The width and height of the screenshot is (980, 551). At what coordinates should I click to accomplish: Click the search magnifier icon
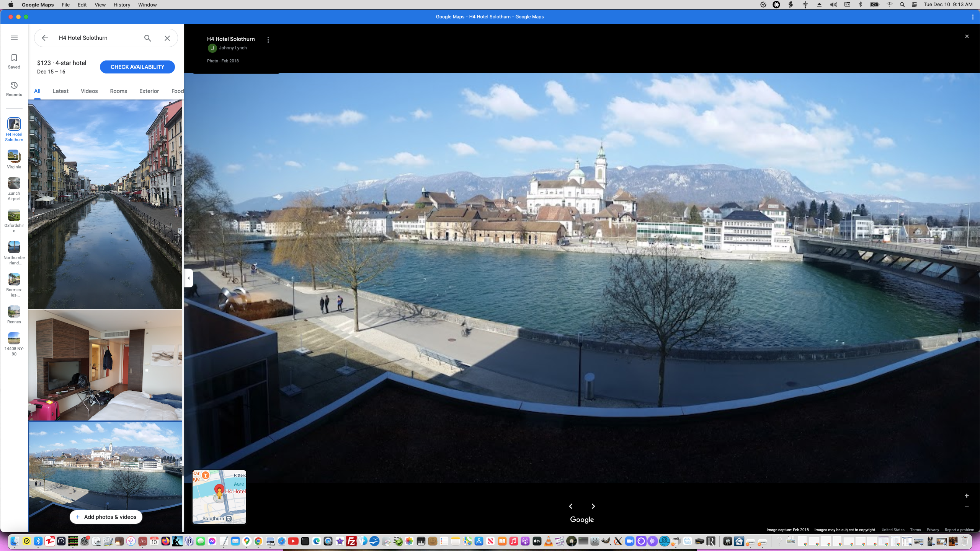(148, 38)
